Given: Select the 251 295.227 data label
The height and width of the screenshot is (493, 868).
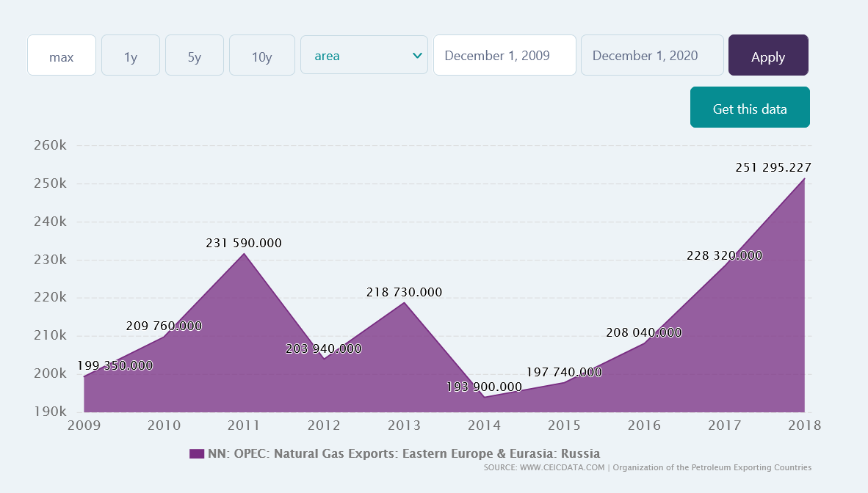Looking at the screenshot, I should tap(773, 168).
